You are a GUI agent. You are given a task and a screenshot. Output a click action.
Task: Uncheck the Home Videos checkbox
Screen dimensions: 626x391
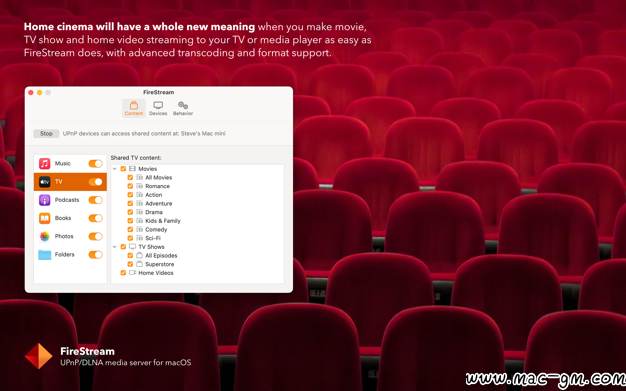123,273
